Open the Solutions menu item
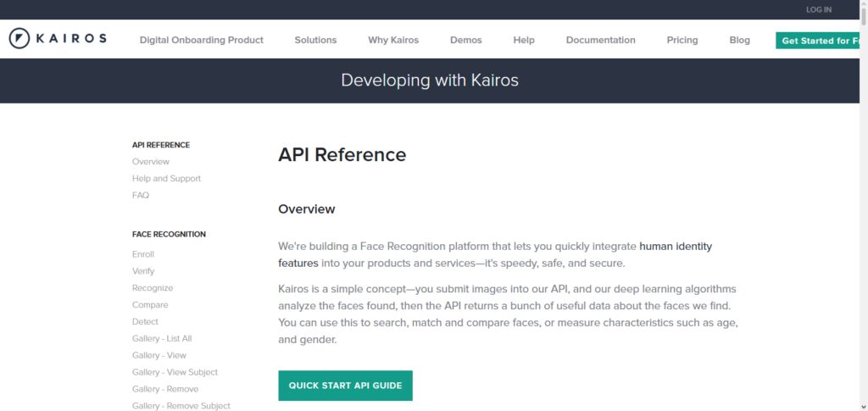The image size is (868, 411). [315, 40]
